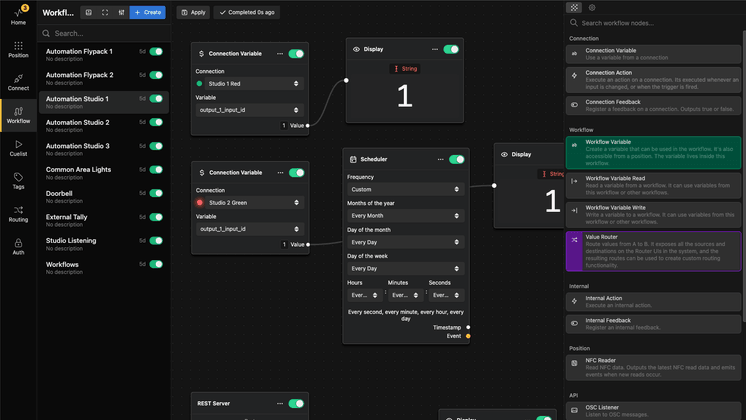Open the Routing section in sidebar
The width and height of the screenshot is (746, 420).
pyautogui.click(x=18, y=214)
